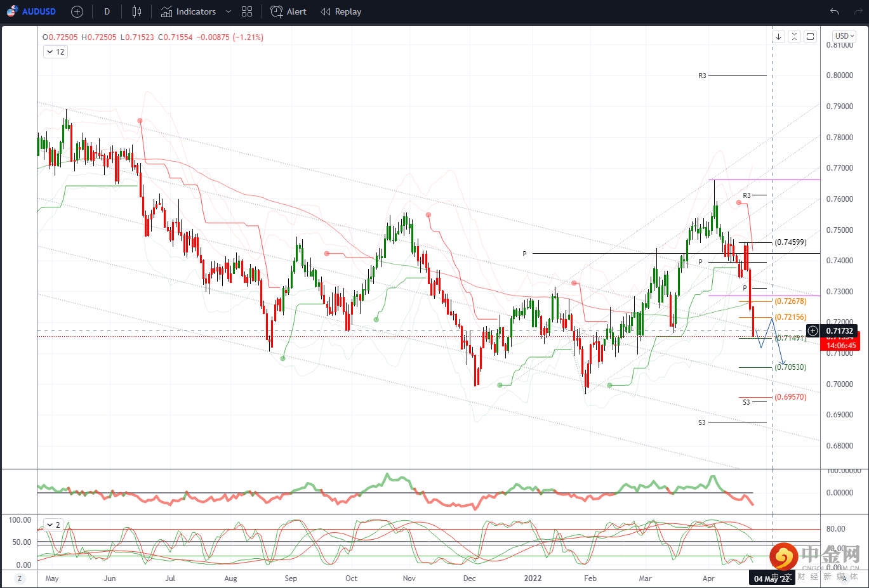869x588 pixels.
Task: Open the D timeframe interval selector
Action: coord(107,11)
